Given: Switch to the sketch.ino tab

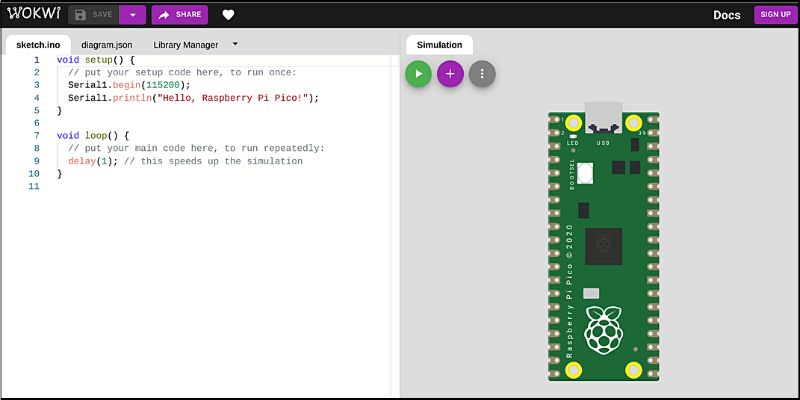Looking at the screenshot, I should pyautogui.click(x=38, y=45).
